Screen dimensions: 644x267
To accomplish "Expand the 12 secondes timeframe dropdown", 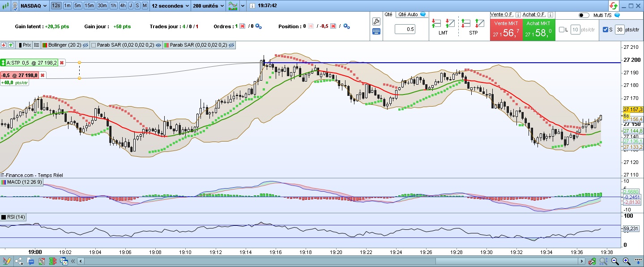I will coord(170,6).
